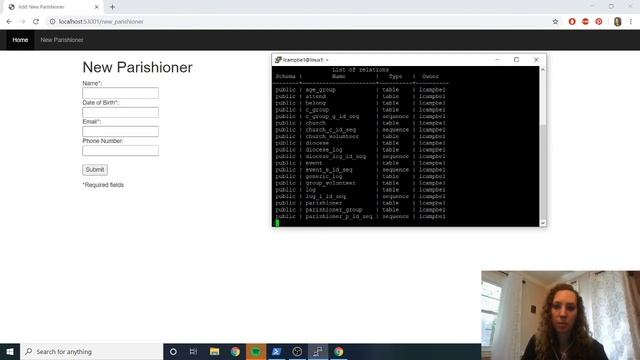Click terminal scrollbar down arrow
The image size is (640, 360).
coord(542,223)
